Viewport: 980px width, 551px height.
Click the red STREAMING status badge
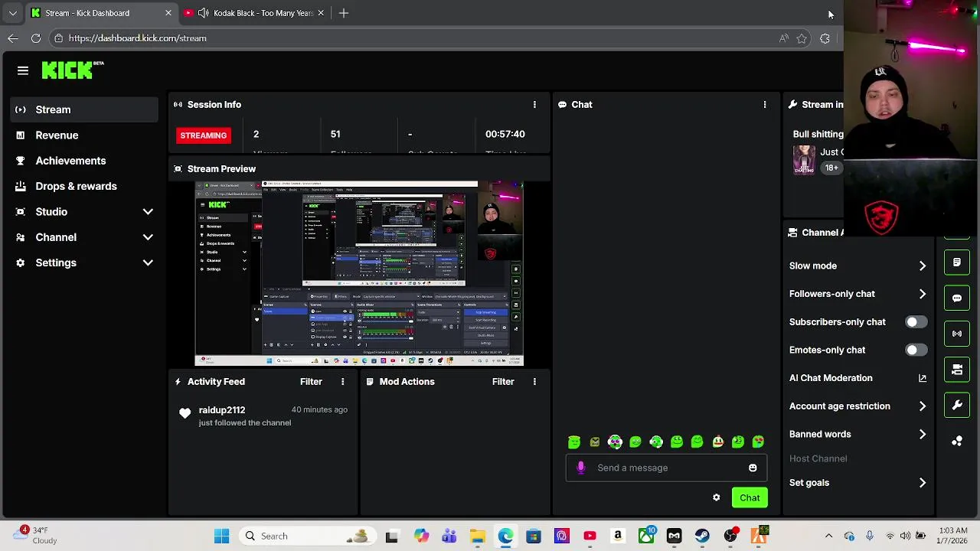[204, 135]
